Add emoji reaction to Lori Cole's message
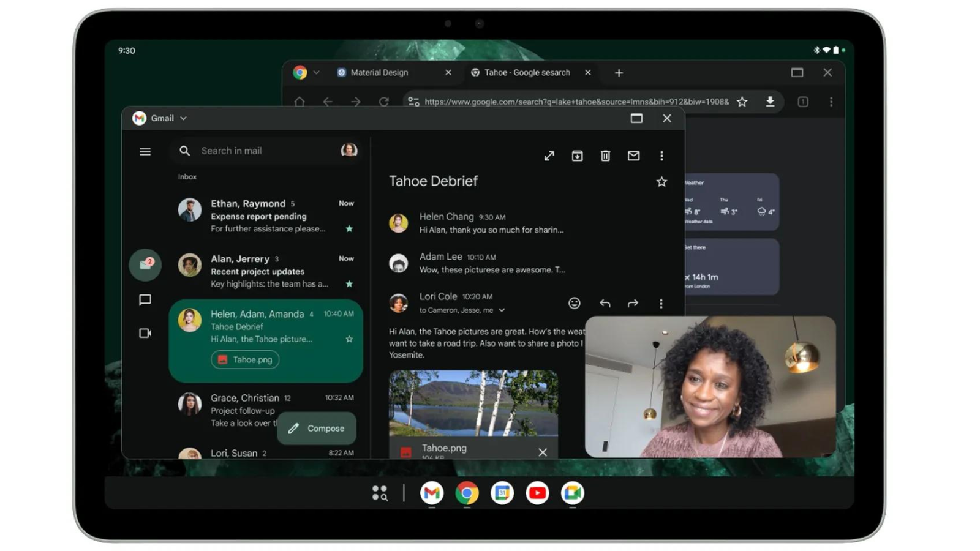The height and width of the screenshot is (551, 980). point(574,303)
